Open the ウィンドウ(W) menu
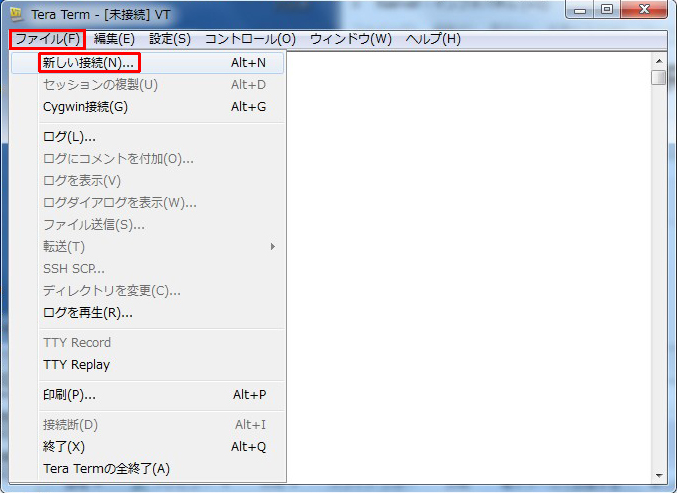Screen dimensions: 677x493 [350, 39]
